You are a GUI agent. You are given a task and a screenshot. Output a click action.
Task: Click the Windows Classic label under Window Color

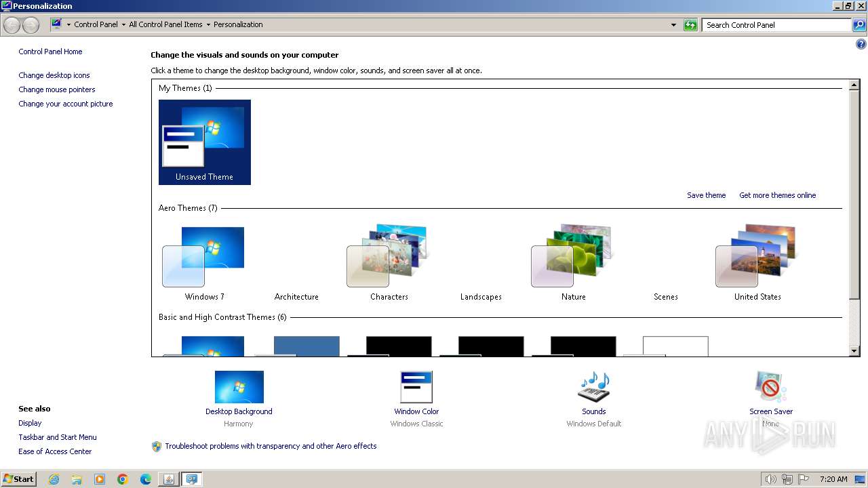[416, 424]
